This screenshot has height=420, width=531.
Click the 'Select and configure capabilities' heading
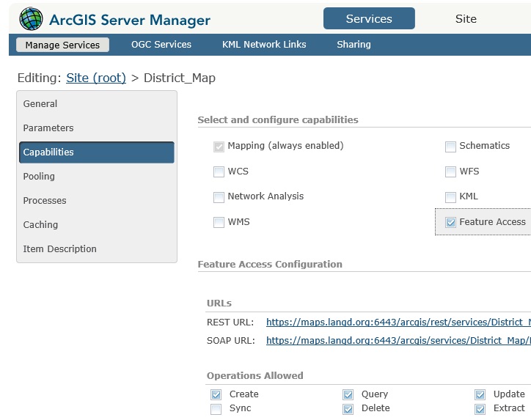(278, 119)
